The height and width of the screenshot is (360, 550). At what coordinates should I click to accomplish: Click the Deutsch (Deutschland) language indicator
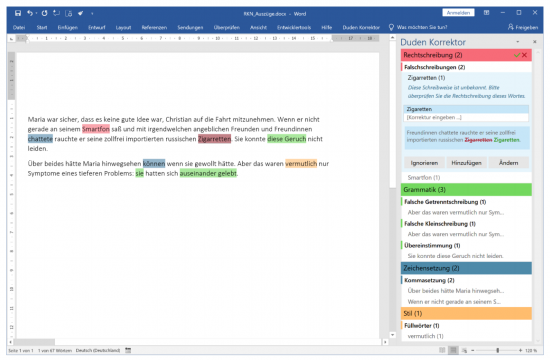98,351
